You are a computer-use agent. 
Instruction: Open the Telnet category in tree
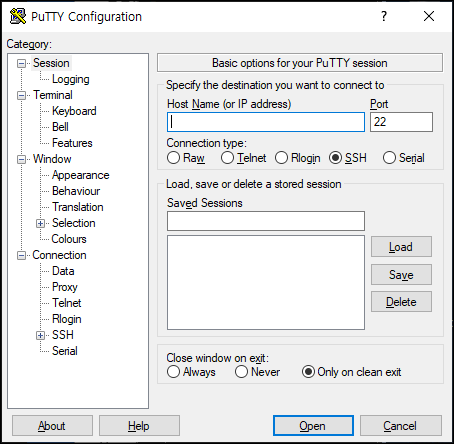point(67,303)
